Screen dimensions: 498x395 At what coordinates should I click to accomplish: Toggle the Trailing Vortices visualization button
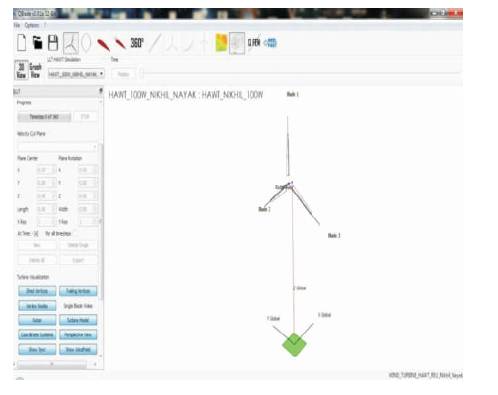(78, 291)
